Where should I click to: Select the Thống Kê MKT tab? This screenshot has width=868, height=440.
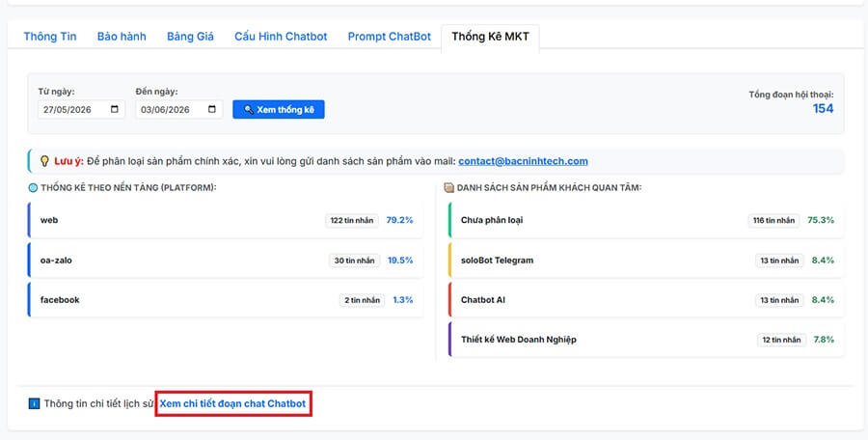(491, 37)
